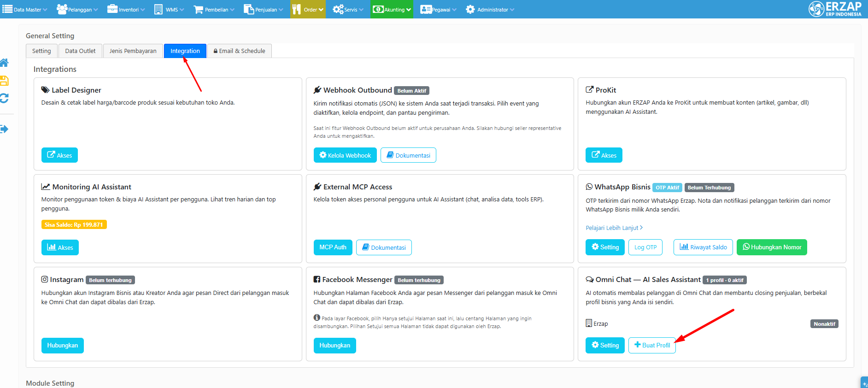
Task: Click the Sisa Saldo: Rp 199.871 badge
Action: 74,225
